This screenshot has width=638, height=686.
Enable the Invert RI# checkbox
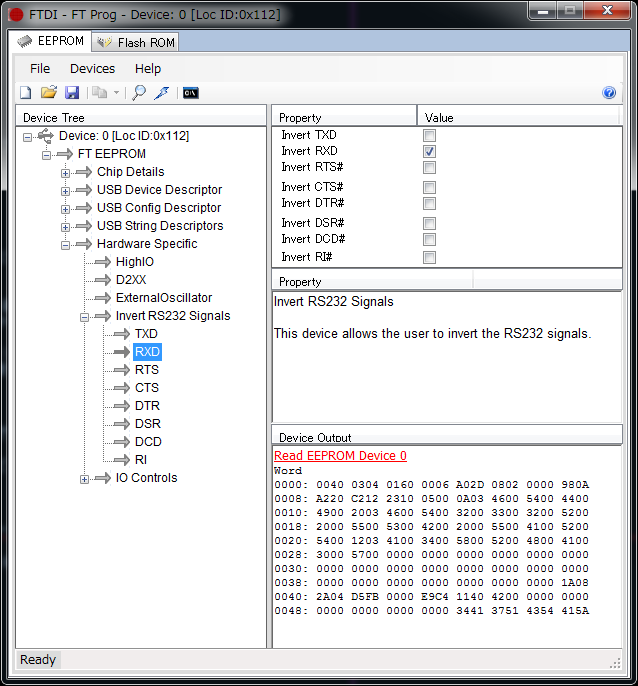tap(429, 257)
